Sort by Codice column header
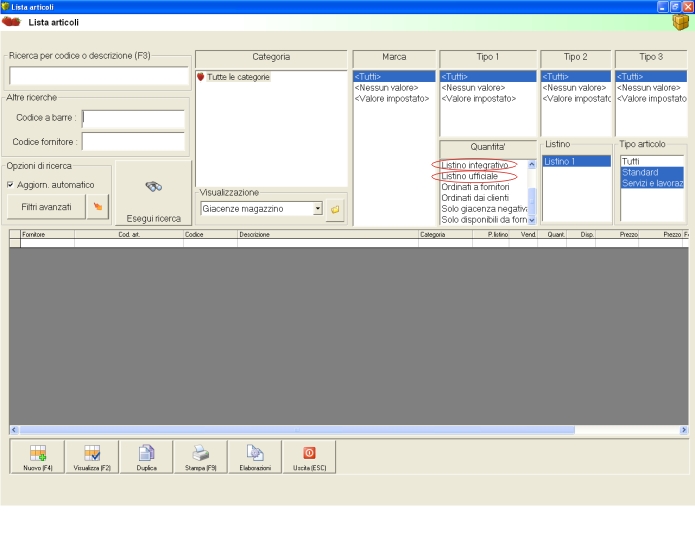695x556 pixels. click(211, 235)
